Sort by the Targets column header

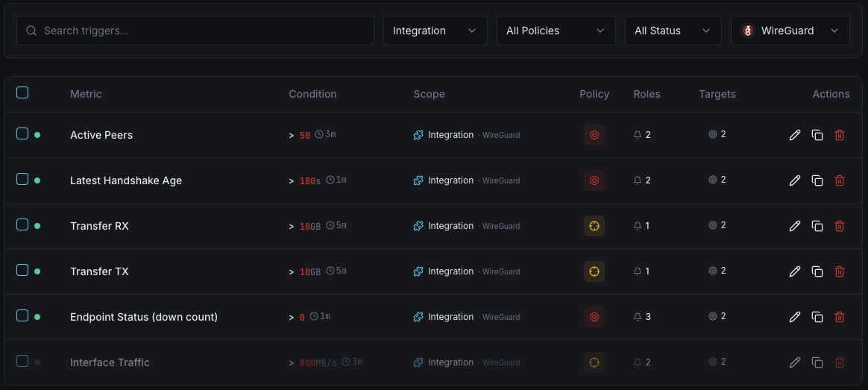point(717,94)
